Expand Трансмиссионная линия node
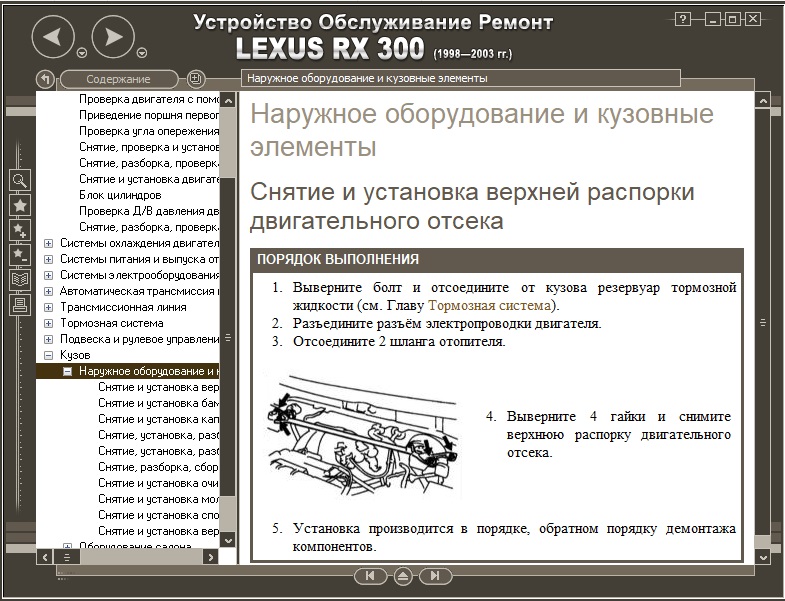The width and height of the screenshot is (785, 601). click(49, 308)
